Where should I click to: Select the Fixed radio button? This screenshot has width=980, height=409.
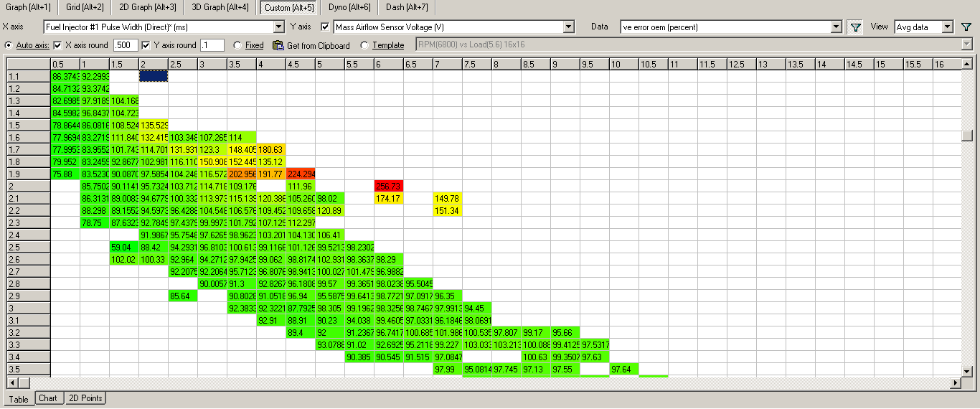237,45
